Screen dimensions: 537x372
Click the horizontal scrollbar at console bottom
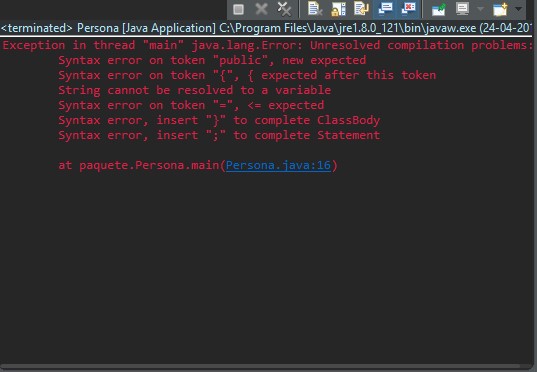tap(265, 367)
